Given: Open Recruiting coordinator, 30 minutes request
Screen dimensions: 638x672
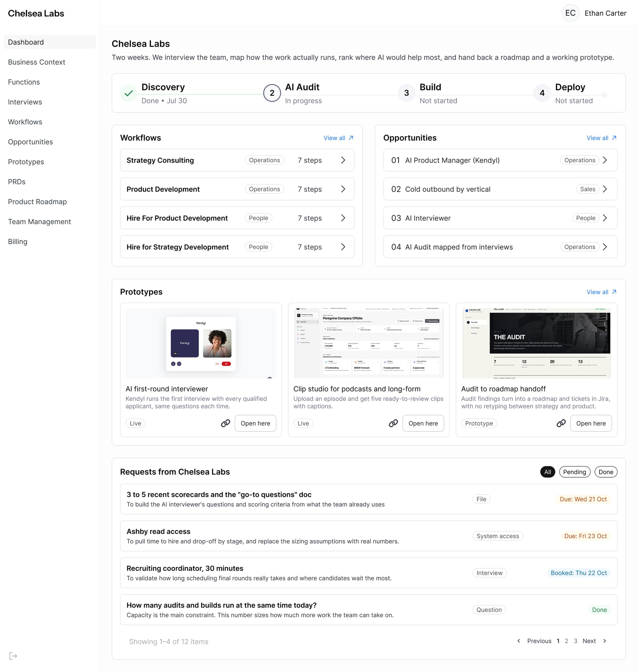Looking at the screenshot, I should (369, 573).
